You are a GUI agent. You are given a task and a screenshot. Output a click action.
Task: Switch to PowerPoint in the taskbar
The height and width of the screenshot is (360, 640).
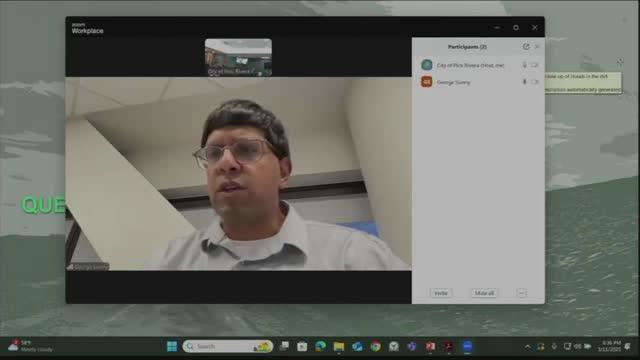[x=430, y=347]
